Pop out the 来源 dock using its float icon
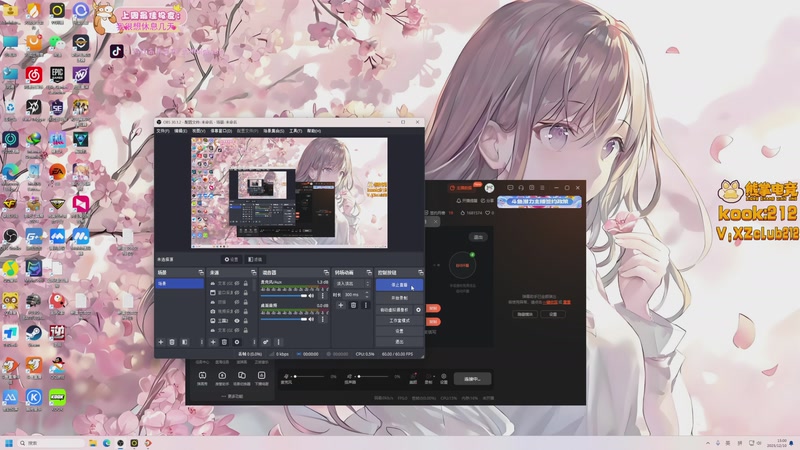This screenshot has height=450, width=800. (254, 272)
